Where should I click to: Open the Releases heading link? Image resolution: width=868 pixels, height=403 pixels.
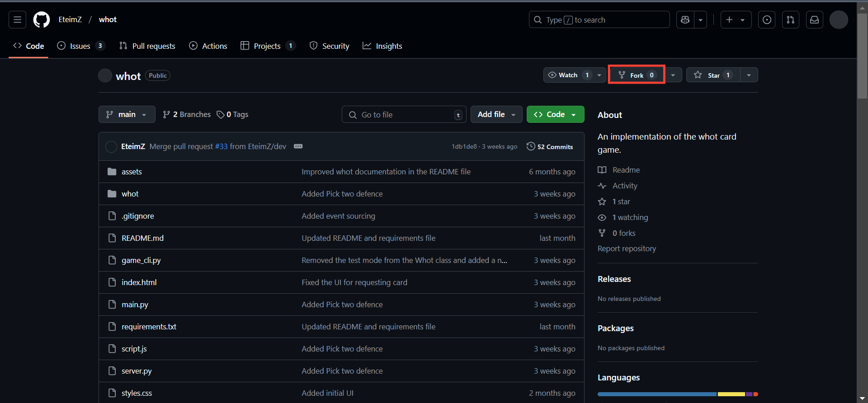click(x=614, y=279)
